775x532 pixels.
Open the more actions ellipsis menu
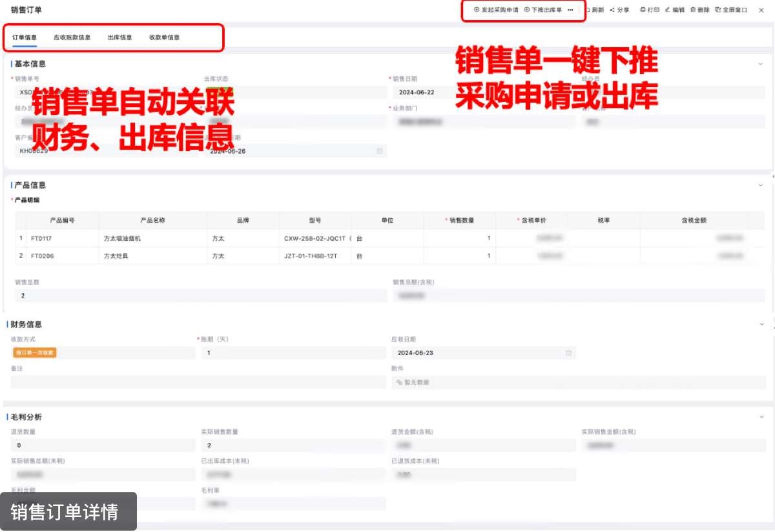[570, 10]
